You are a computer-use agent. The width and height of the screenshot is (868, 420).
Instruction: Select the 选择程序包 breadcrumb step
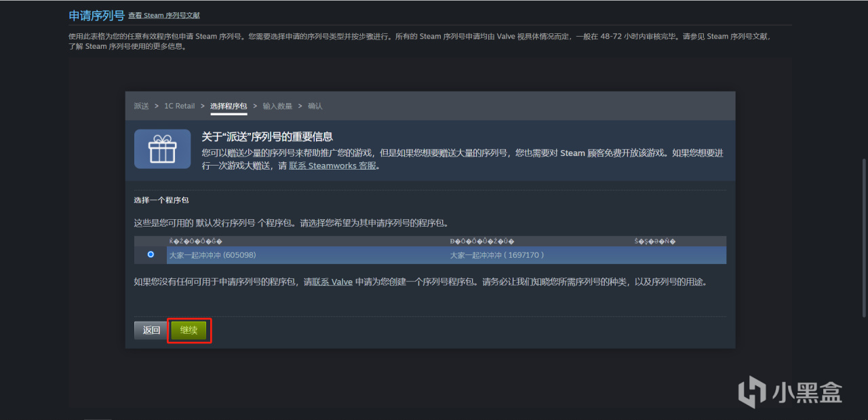click(x=229, y=106)
